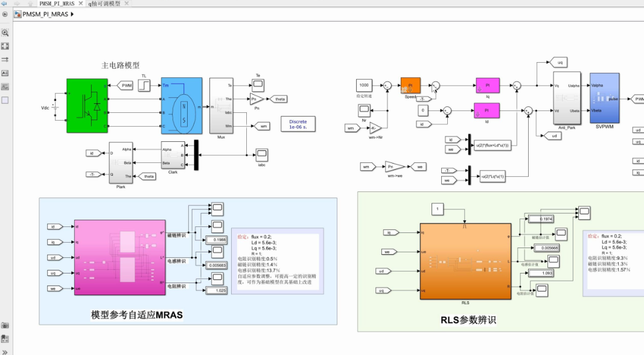Click the 1000 constant speed block
This screenshot has width=644, height=355.
(364, 86)
